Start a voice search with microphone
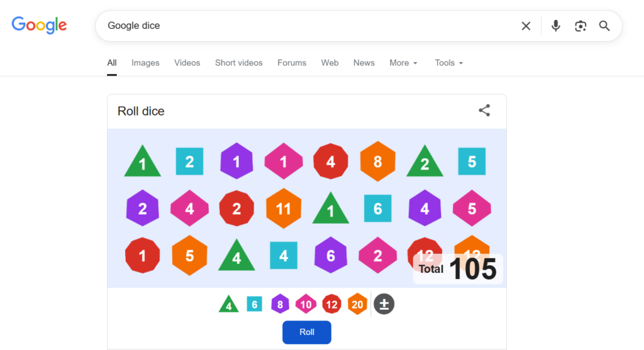 555,26
